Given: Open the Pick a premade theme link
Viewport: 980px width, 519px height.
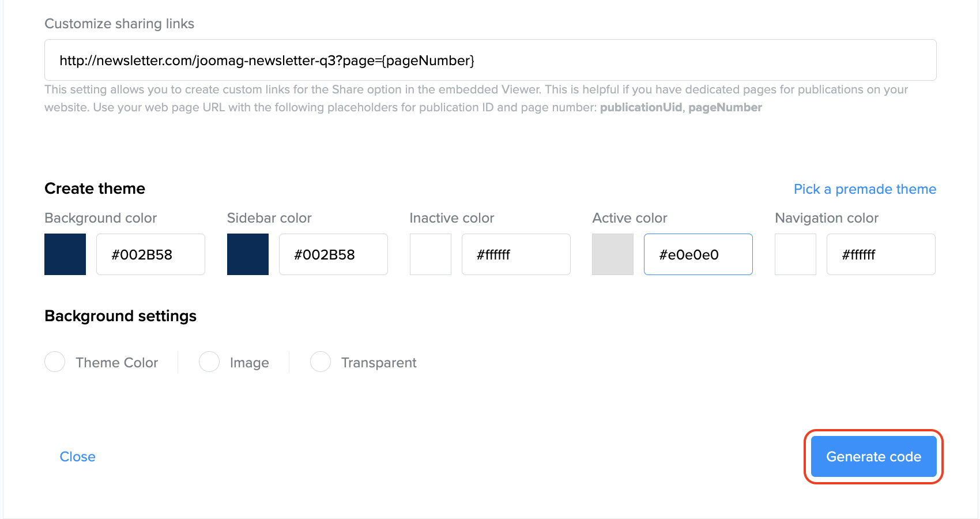Looking at the screenshot, I should [x=865, y=189].
